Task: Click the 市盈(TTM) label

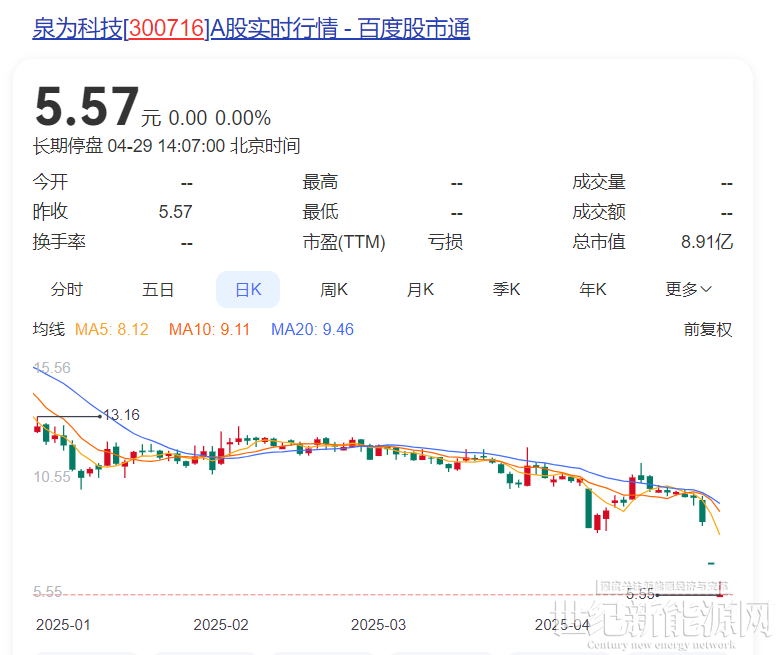Action: [344, 242]
